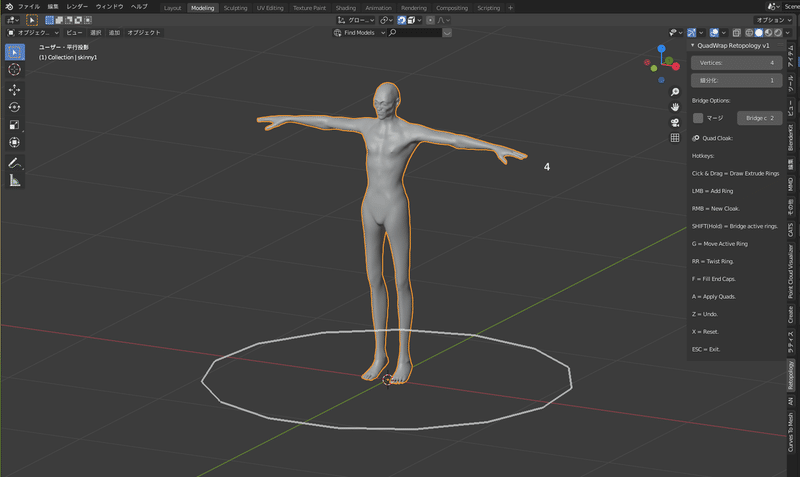
Task: Choose intersect selection mode icon
Action: click(88, 20)
